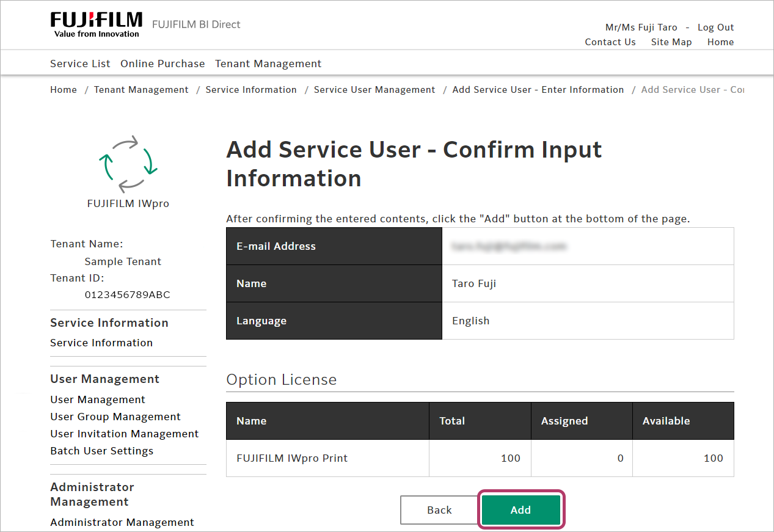Click Service Information breadcrumb link
The image size is (774, 532).
(251, 90)
